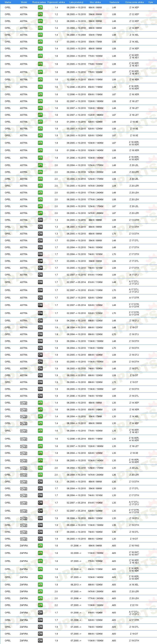Screen dimensions: 157x644
Task: Select the engine code Z 22 YH
Action: [134, 605]
